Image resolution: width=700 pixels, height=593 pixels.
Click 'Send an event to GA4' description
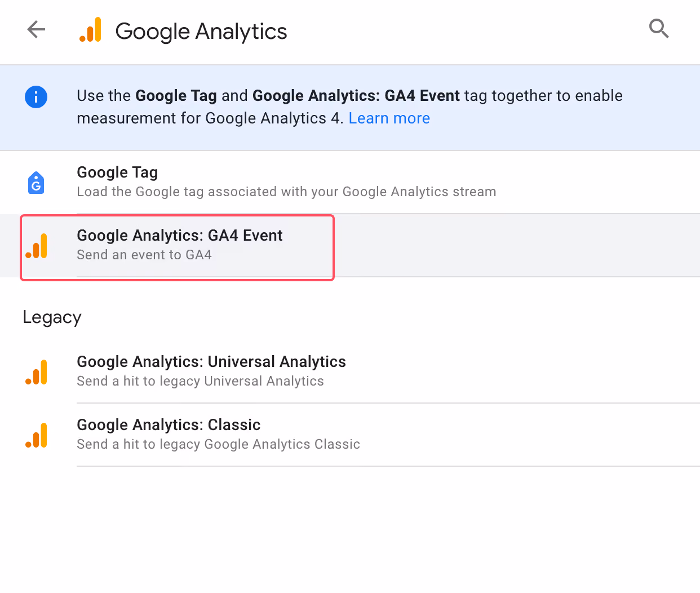point(144,255)
